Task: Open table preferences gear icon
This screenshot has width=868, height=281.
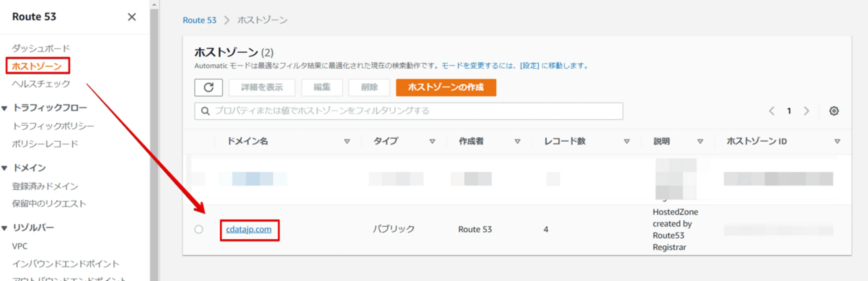Action: tap(834, 111)
